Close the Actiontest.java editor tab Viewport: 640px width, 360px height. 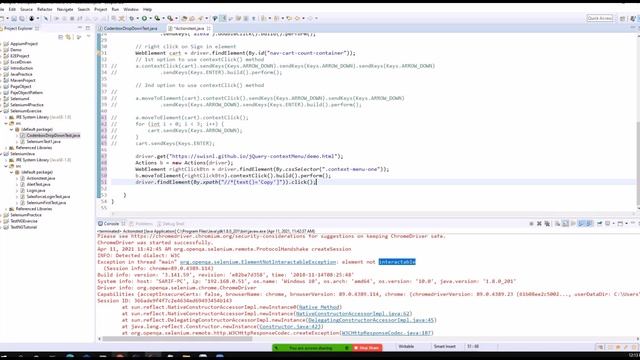pos(209,28)
